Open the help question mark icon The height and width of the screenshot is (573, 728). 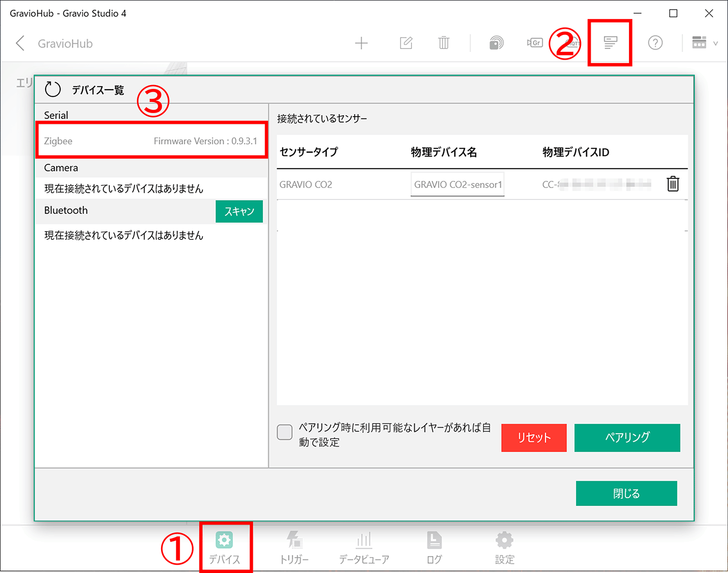655,43
